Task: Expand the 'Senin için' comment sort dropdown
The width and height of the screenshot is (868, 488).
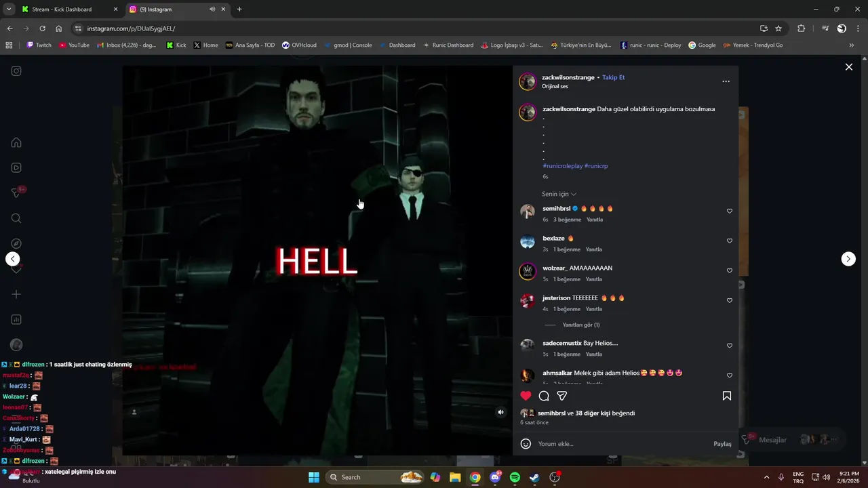Action: click(559, 194)
